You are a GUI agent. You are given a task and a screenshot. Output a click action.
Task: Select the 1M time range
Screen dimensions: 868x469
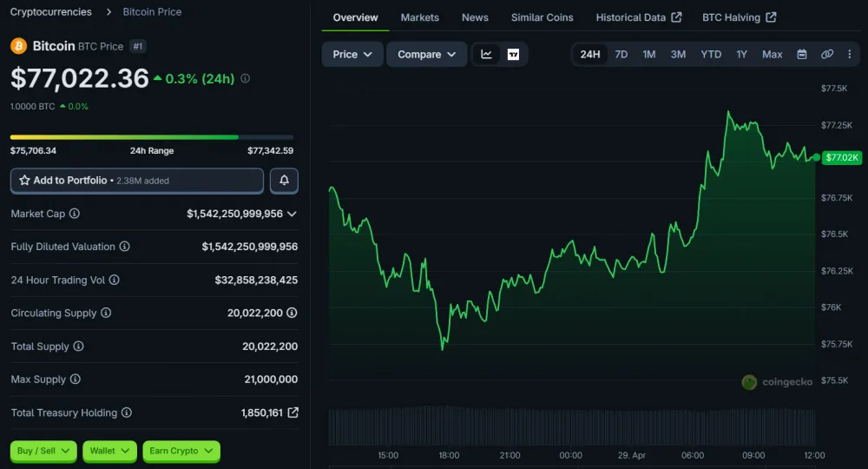pyautogui.click(x=648, y=54)
